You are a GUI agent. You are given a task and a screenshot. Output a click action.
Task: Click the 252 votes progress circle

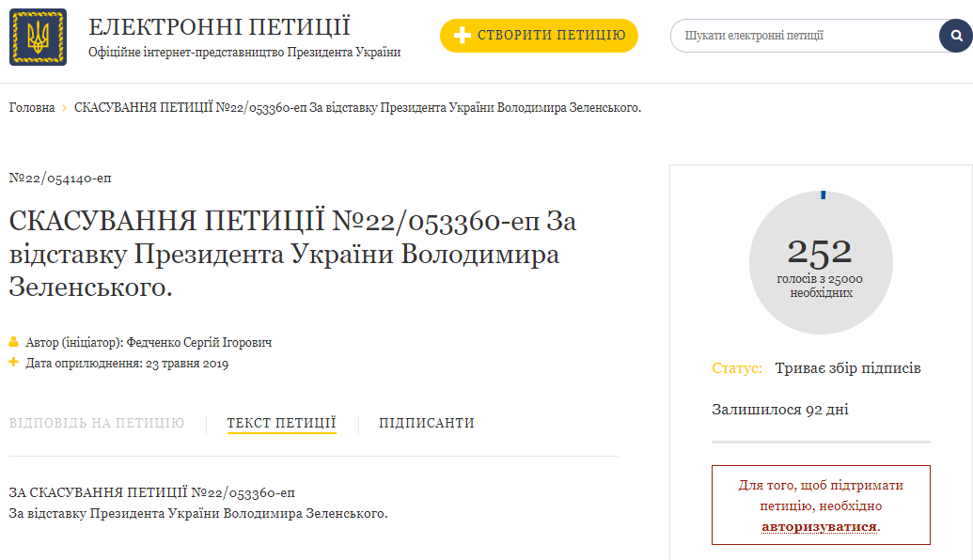pyautogui.click(x=821, y=262)
